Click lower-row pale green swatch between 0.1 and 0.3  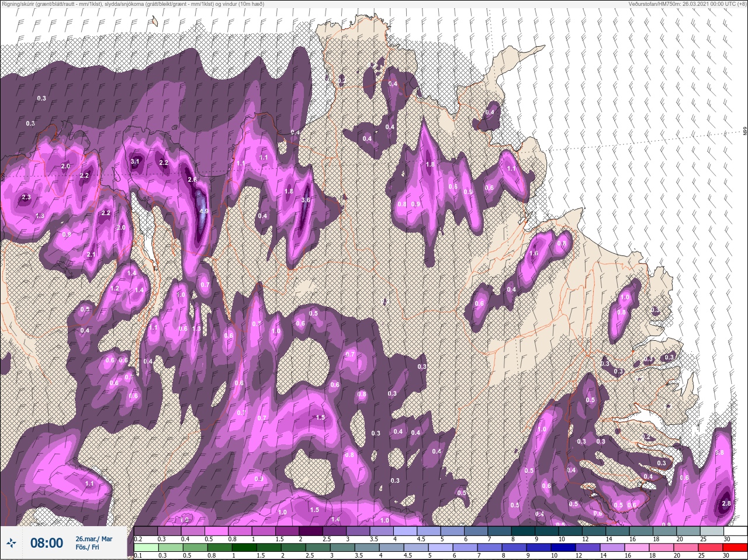coord(147,548)
